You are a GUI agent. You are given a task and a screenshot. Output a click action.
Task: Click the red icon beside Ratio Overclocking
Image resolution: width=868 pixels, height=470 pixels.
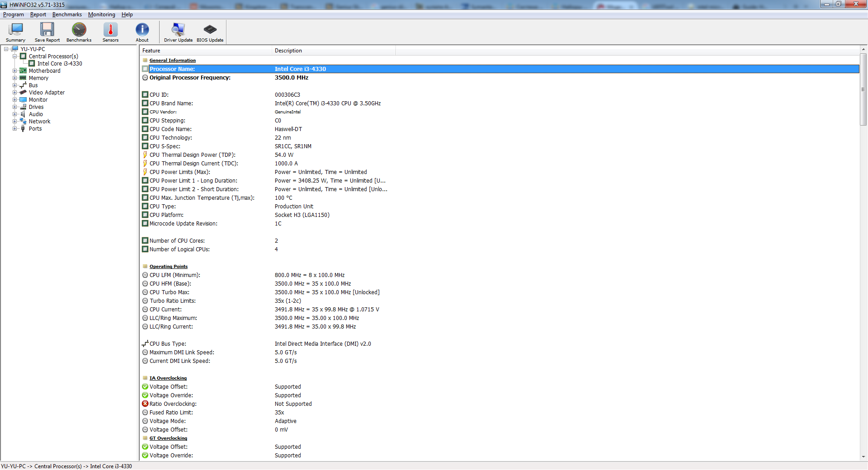[x=145, y=404]
